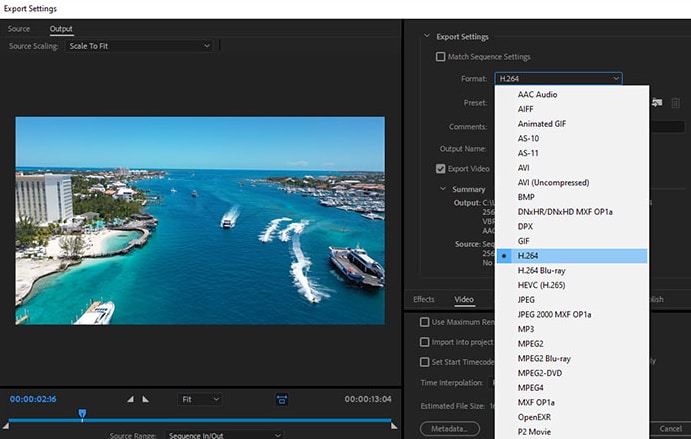The image size is (691, 439).
Task: Check Import into project option
Action: click(x=424, y=342)
